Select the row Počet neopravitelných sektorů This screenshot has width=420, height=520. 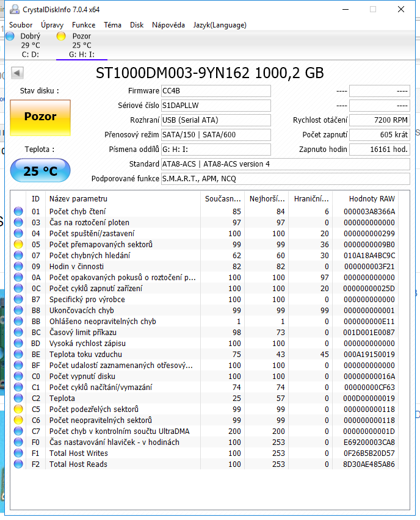(x=205, y=420)
